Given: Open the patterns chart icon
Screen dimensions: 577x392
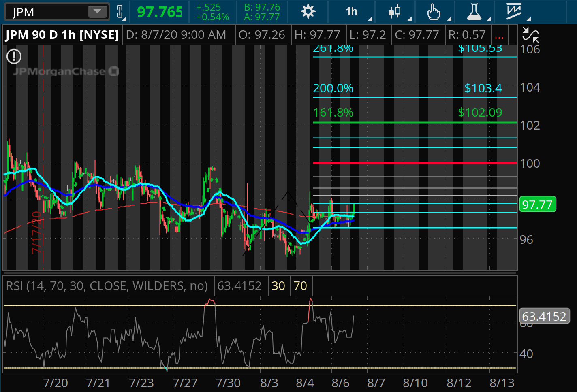Looking at the screenshot, I should [514, 11].
